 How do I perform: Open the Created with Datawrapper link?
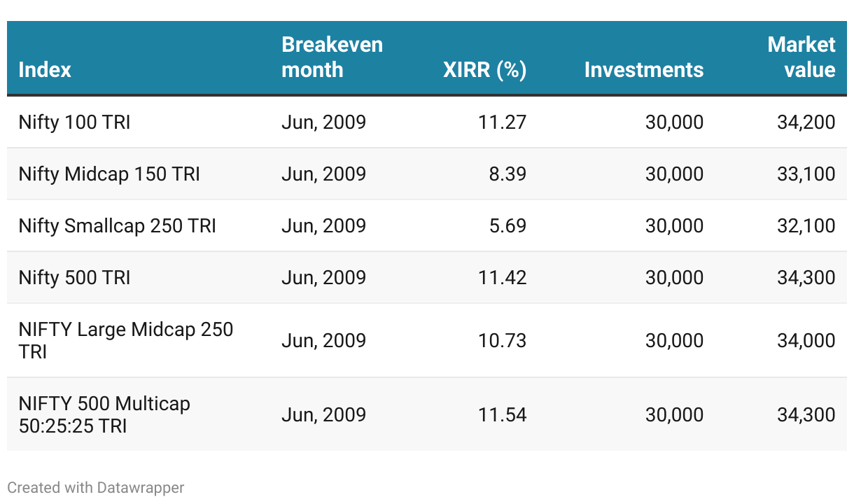coord(95,488)
